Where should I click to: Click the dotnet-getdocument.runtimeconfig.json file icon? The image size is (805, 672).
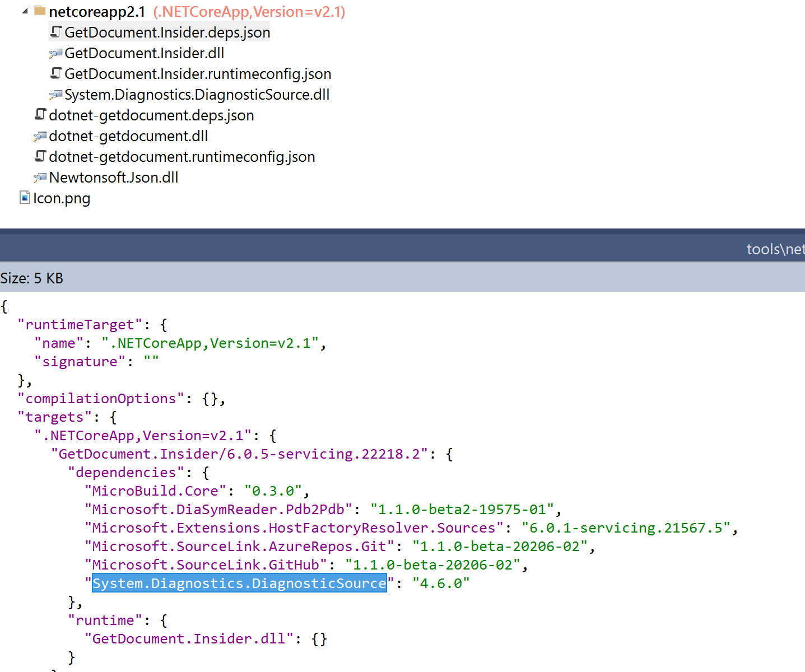pyautogui.click(x=40, y=156)
